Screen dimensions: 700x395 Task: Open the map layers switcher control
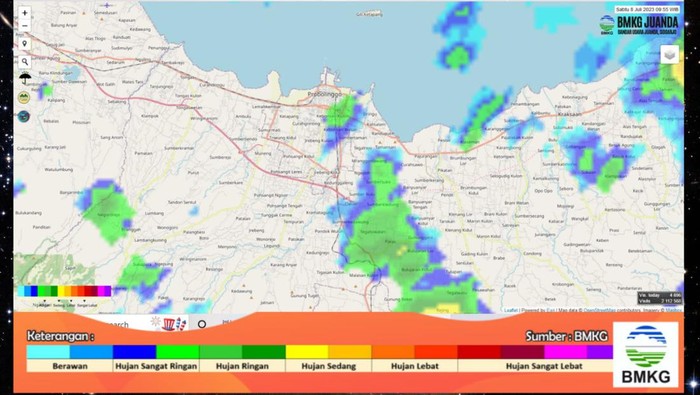click(x=669, y=54)
